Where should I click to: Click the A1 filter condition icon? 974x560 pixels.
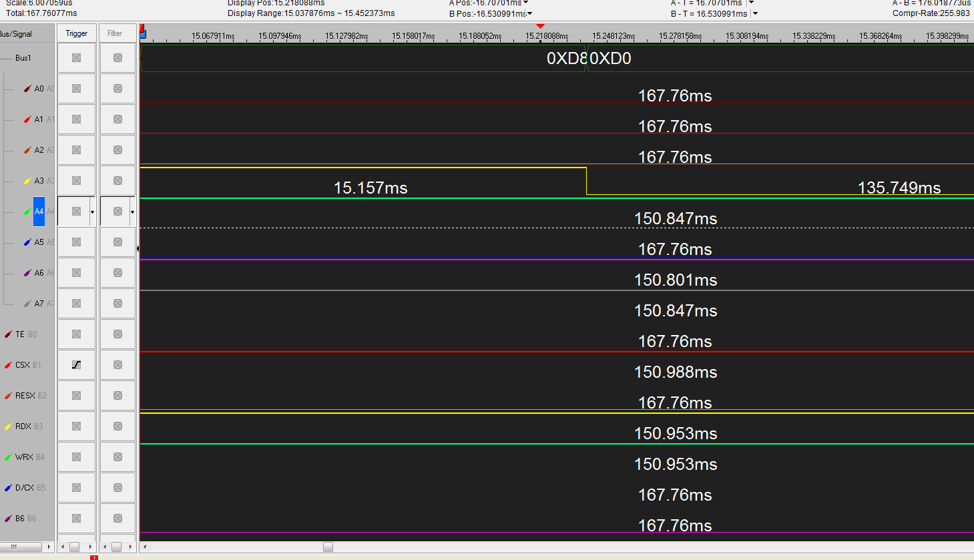117,119
